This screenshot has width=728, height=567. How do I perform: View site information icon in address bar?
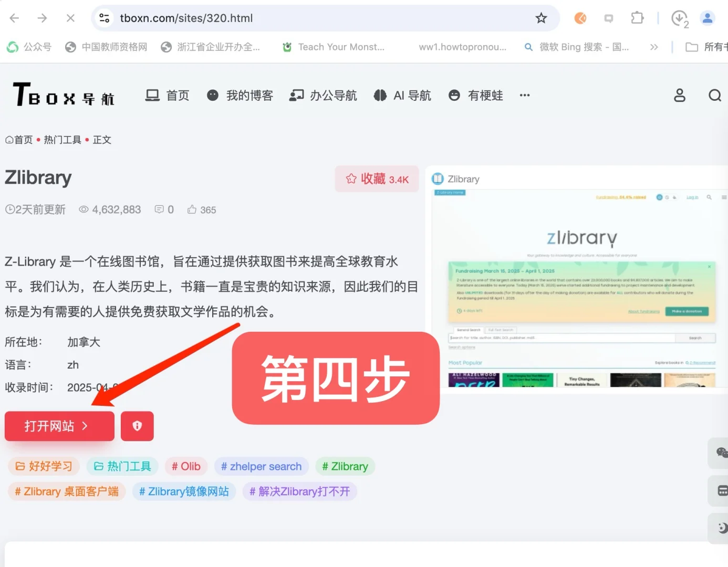coord(105,18)
